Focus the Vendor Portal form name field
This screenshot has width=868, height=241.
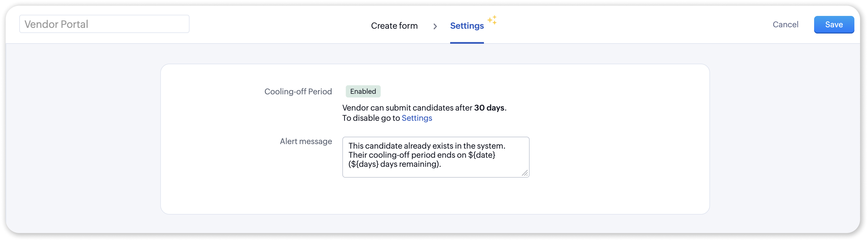[x=104, y=24]
